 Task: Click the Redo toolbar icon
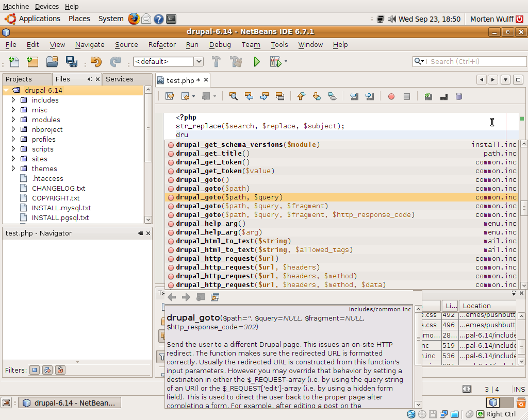click(115, 62)
